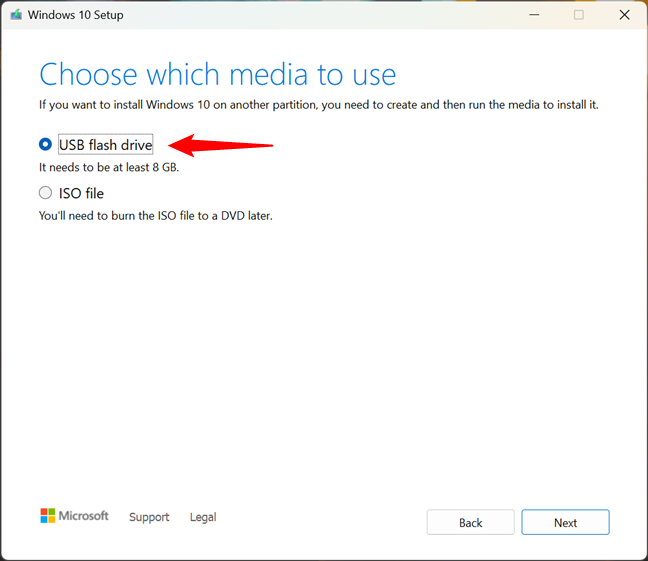Close the Windows 10 Setup window
The width and height of the screenshot is (648, 561).
coord(624,15)
